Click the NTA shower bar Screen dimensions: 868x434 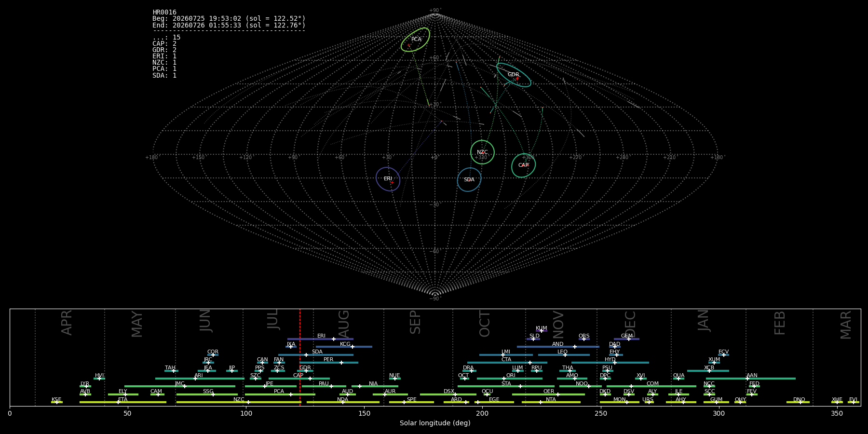tap(551, 402)
